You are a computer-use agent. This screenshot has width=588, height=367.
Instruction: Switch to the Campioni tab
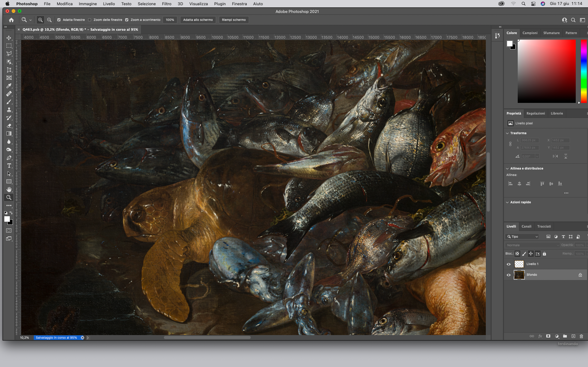click(x=530, y=33)
